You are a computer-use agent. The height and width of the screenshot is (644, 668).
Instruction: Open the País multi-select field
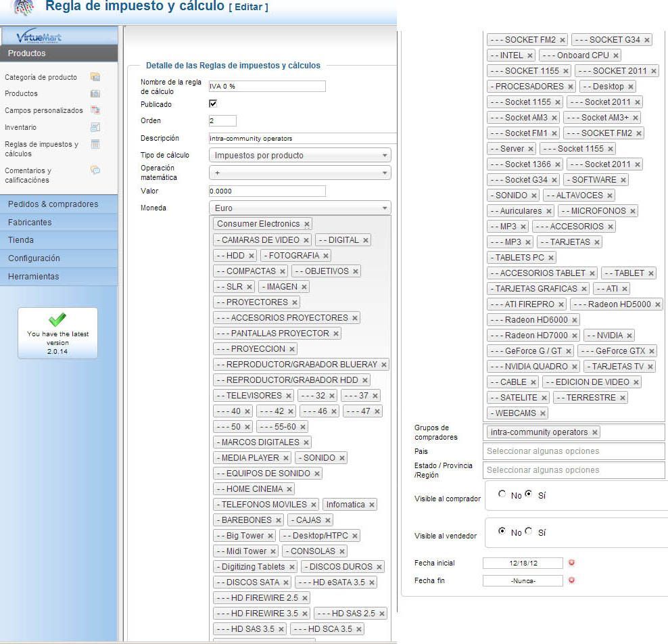[x=574, y=451]
